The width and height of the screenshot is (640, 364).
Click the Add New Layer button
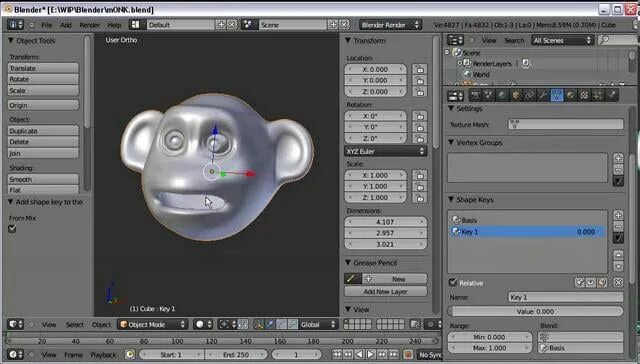point(386,291)
